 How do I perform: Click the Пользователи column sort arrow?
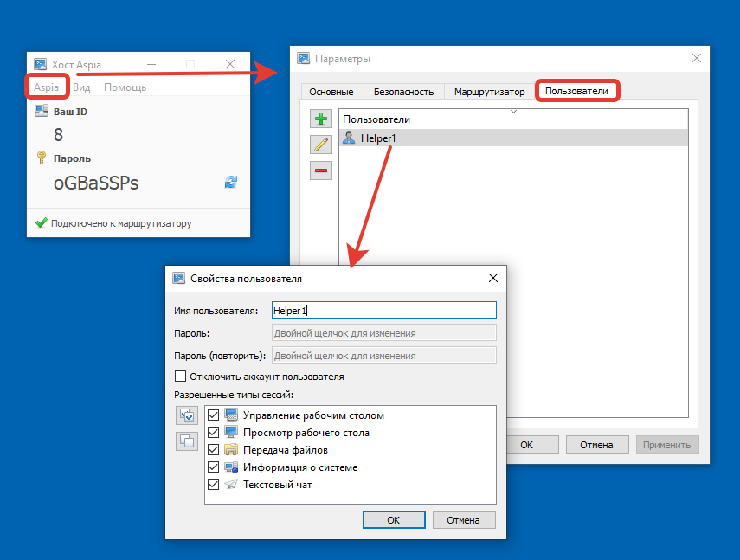tap(513, 112)
